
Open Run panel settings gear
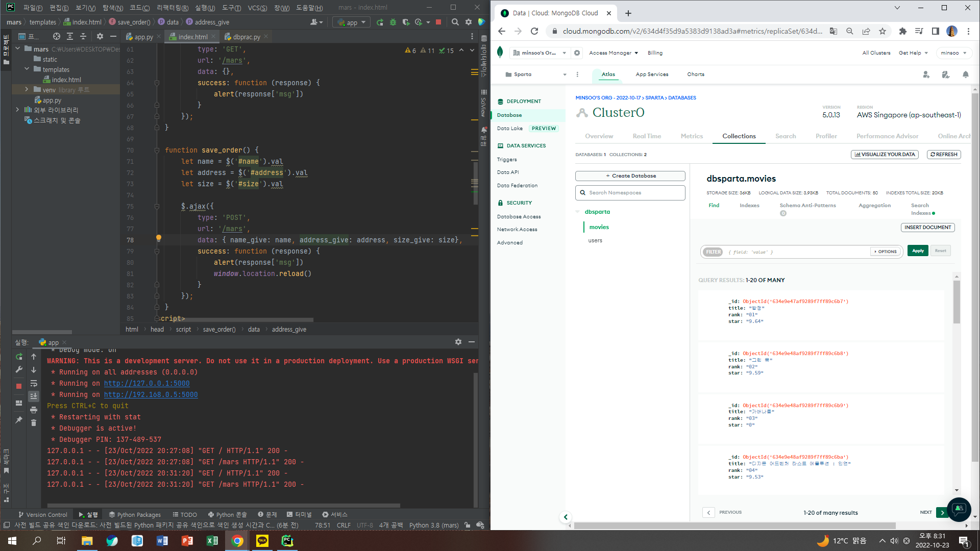[x=458, y=342]
